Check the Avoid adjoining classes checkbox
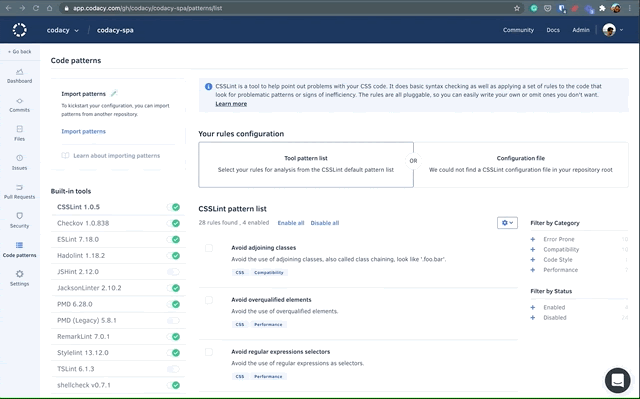The height and width of the screenshot is (399, 640). point(209,248)
